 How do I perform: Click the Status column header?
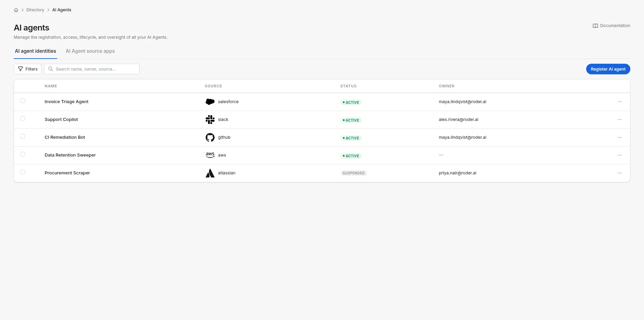coord(348,86)
